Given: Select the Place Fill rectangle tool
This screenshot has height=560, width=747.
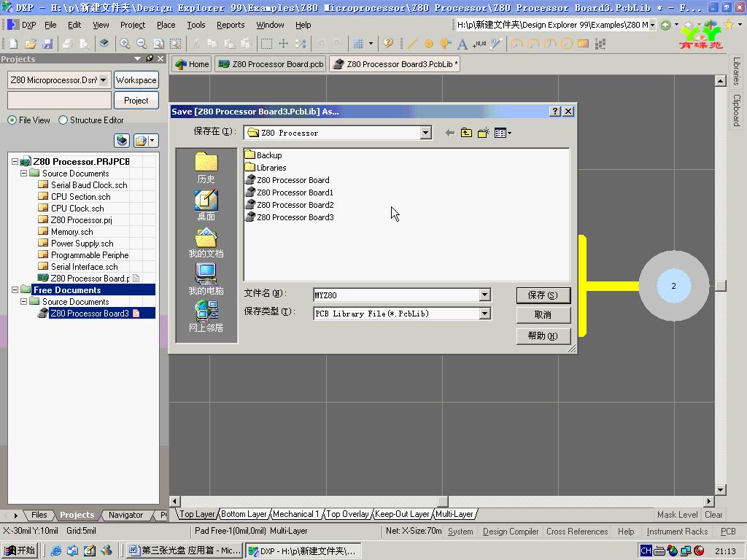Looking at the screenshot, I should [x=583, y=44].
